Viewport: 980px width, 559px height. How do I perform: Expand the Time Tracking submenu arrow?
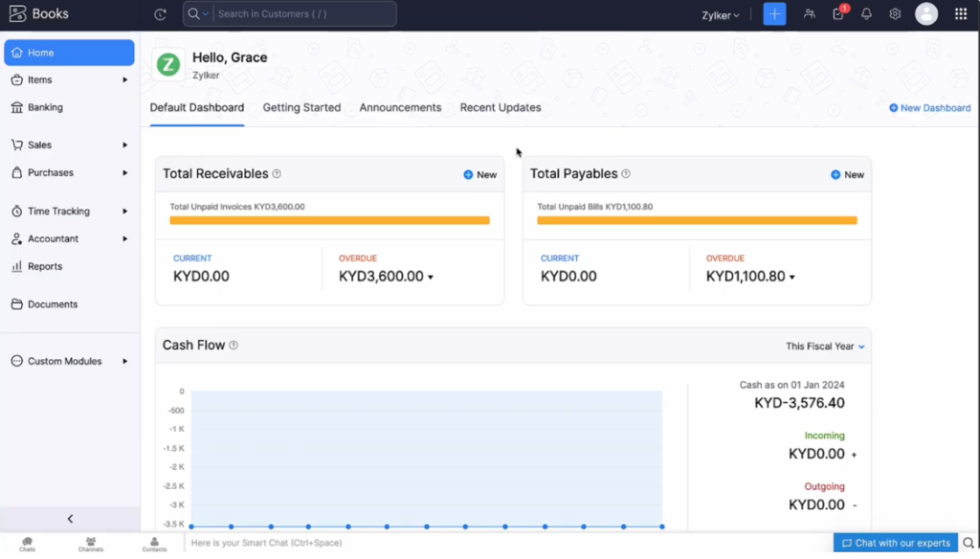point(125,212)
